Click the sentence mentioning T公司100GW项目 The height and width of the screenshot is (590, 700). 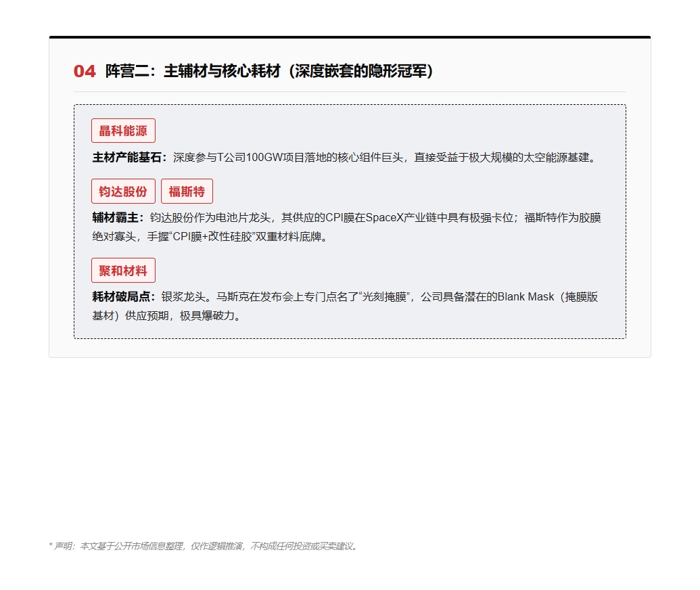click(386, 157)
